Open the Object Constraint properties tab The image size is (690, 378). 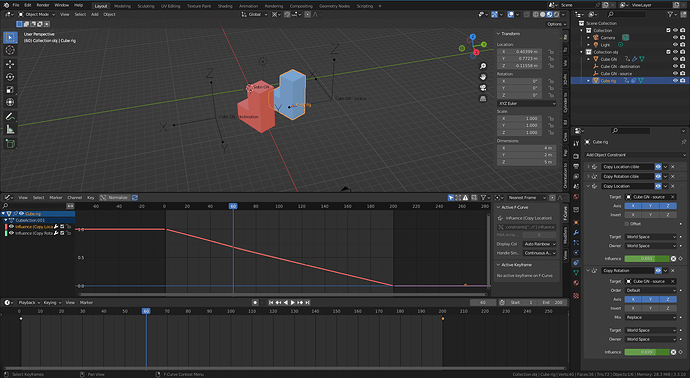pos(576,263)
